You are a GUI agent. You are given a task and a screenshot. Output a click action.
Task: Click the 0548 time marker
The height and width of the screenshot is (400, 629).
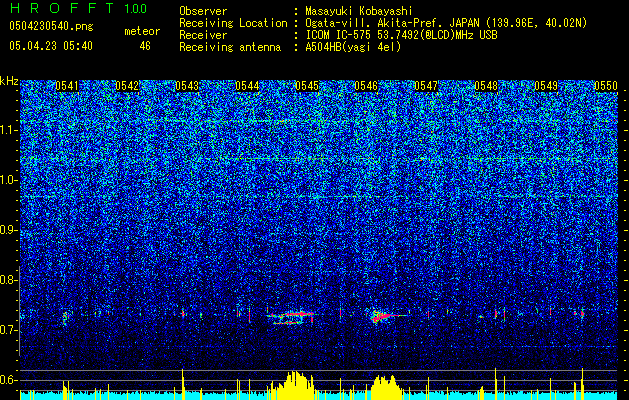point(486,86)
